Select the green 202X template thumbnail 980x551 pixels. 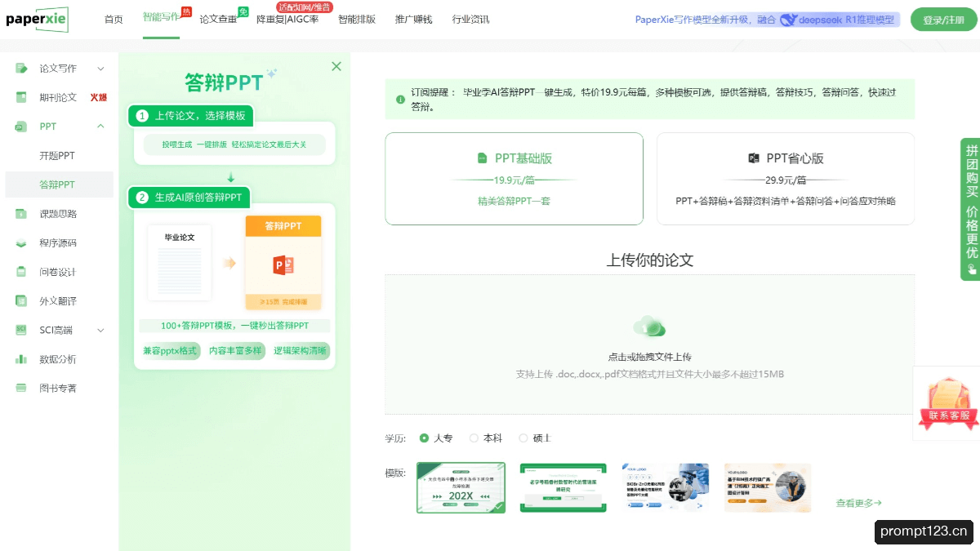coord(461,488)
